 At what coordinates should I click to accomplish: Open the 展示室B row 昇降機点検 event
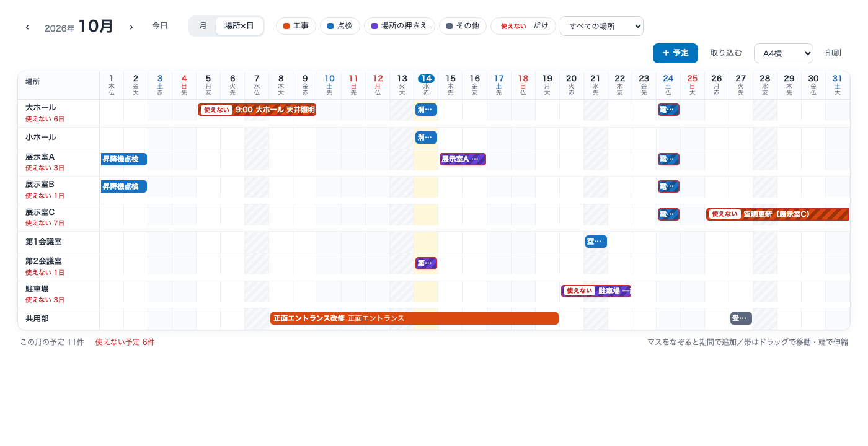[124, 186]
